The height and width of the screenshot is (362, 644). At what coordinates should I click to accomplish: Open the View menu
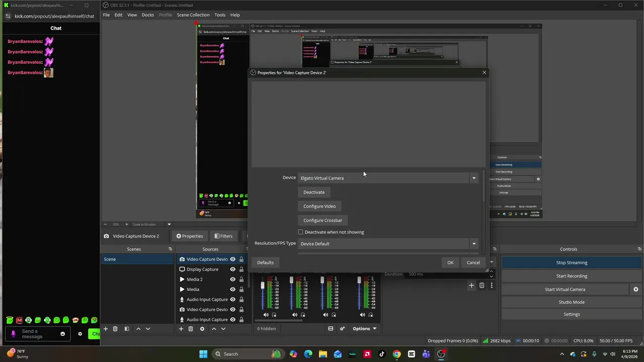(x=132, y=15)
